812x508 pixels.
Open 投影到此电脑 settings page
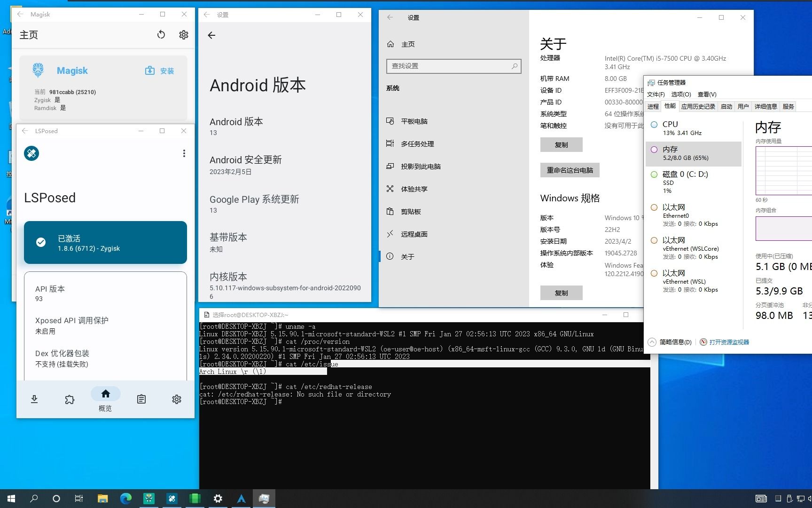coord(454,167)
